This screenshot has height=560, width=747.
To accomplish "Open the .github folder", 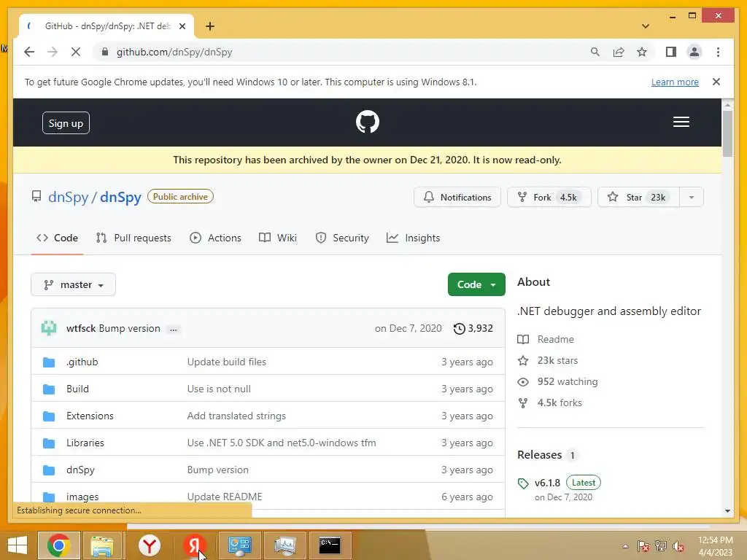I will (82, 362).
